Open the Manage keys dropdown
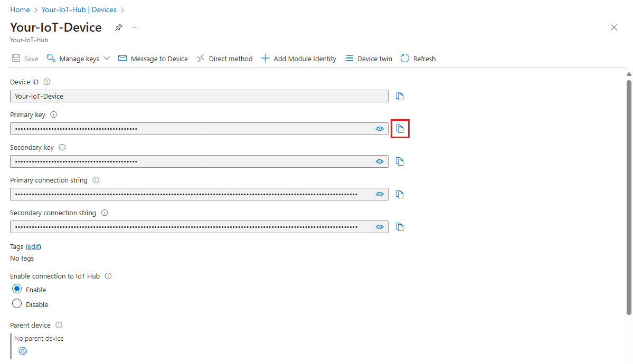This screenshot has height=364, width=633. (78, 58)
